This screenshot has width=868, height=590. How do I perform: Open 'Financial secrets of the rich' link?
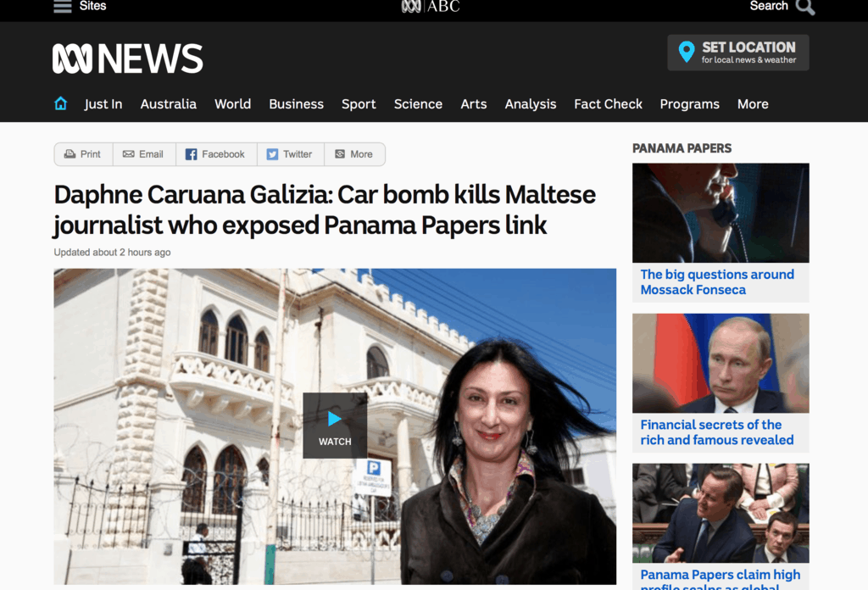pyautogui.click(x=717, y=432)
